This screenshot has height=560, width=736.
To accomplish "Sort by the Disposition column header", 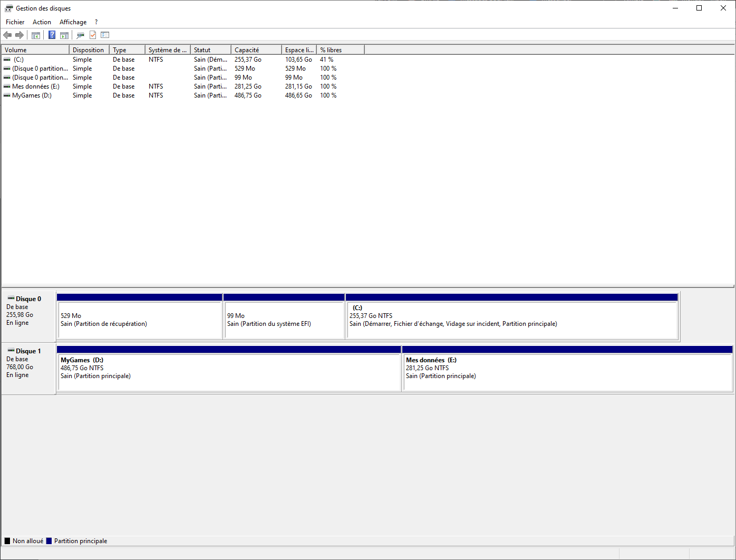I will 89,50.
